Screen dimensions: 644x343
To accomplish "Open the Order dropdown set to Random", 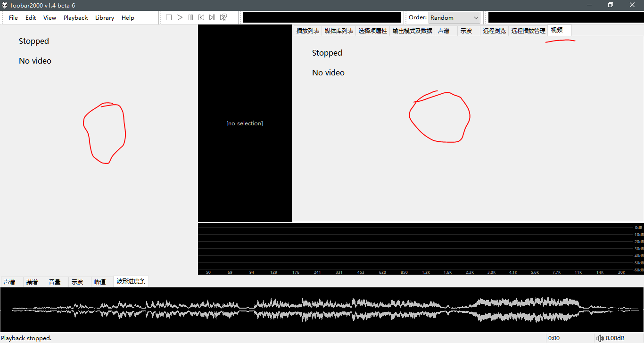I will click(x=454, y=17).
